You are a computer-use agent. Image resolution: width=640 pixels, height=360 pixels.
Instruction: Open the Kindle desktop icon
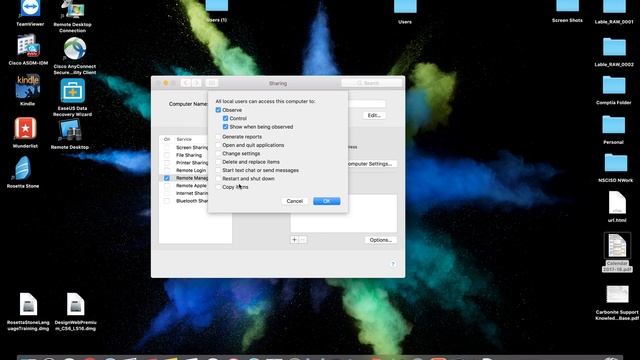click(27, 86)
